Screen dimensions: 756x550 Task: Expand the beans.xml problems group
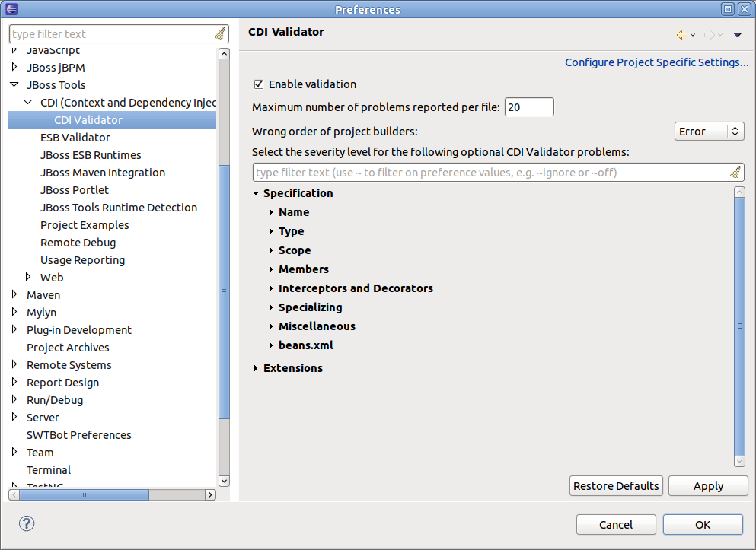pyautogui.click(x=271, y=345)
